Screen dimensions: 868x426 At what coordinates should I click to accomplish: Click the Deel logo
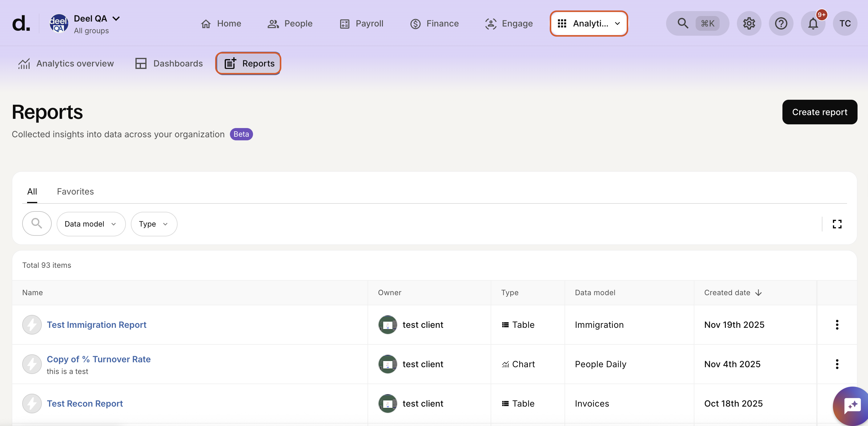pos(21,23)
